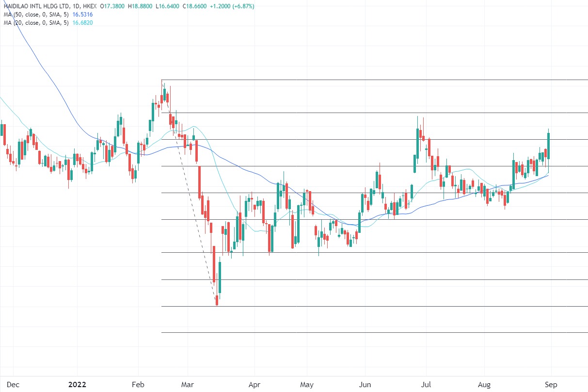Select the topmost horizontal Fibonacci level line
This screenshot has width=588, height=392.
[x=373, y=80]
